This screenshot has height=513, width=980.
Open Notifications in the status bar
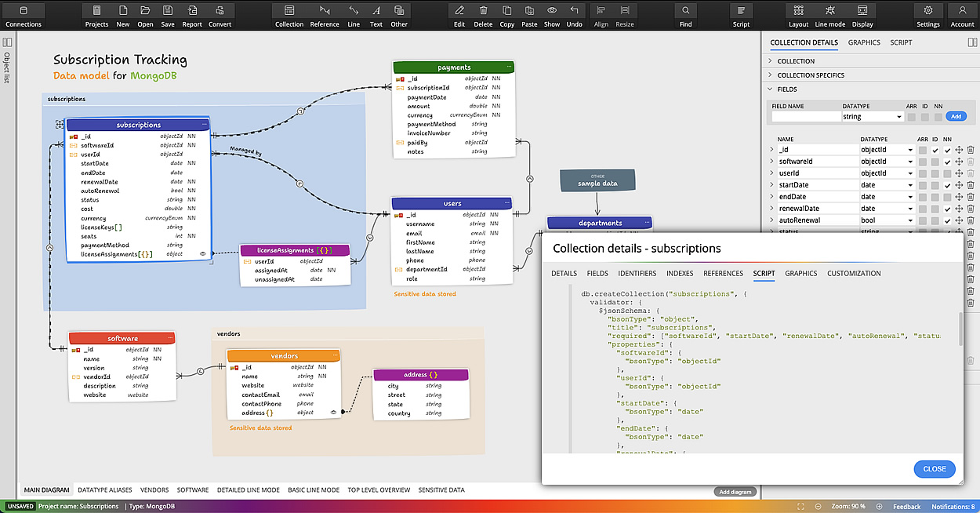[953, 507]
